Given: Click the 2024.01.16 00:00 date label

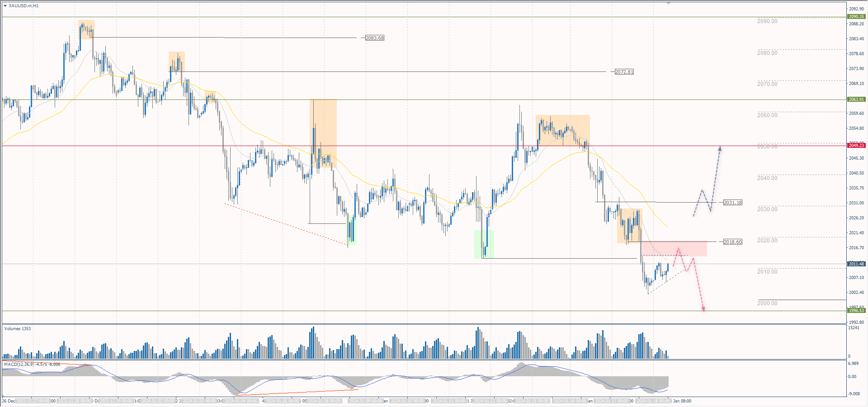Looking at the screenshot, I should click(x=570, y=401).
